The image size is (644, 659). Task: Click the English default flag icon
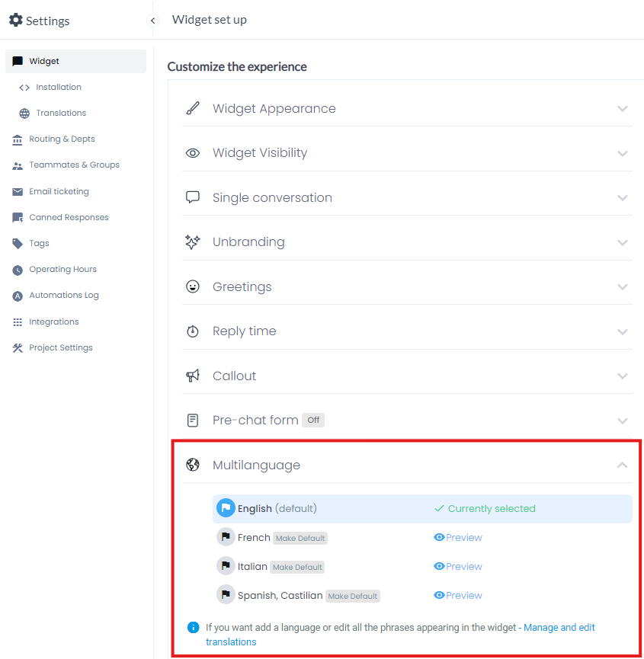click(226, 509)
